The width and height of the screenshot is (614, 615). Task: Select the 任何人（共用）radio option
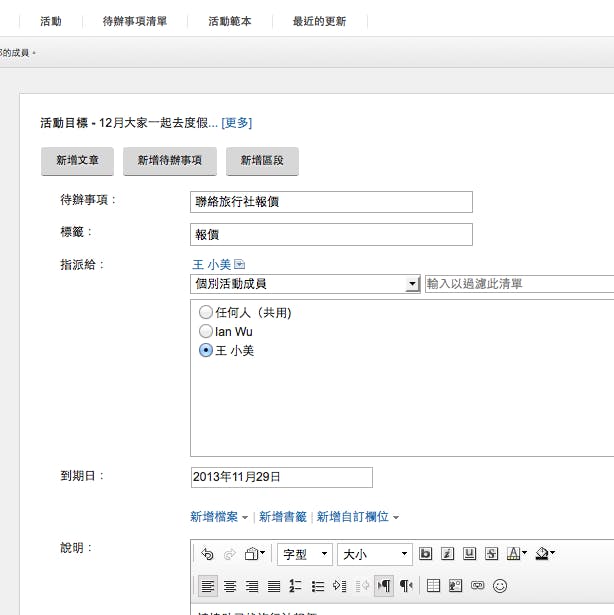206,313
